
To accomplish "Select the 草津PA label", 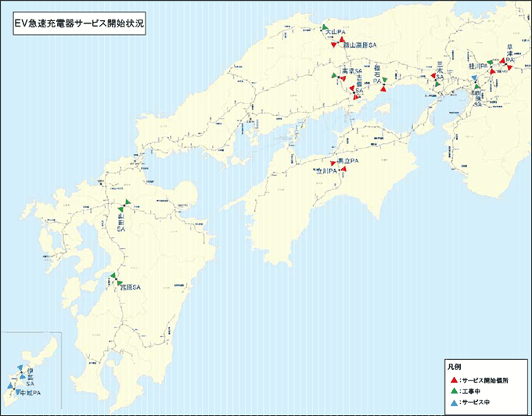I will 509,53.
